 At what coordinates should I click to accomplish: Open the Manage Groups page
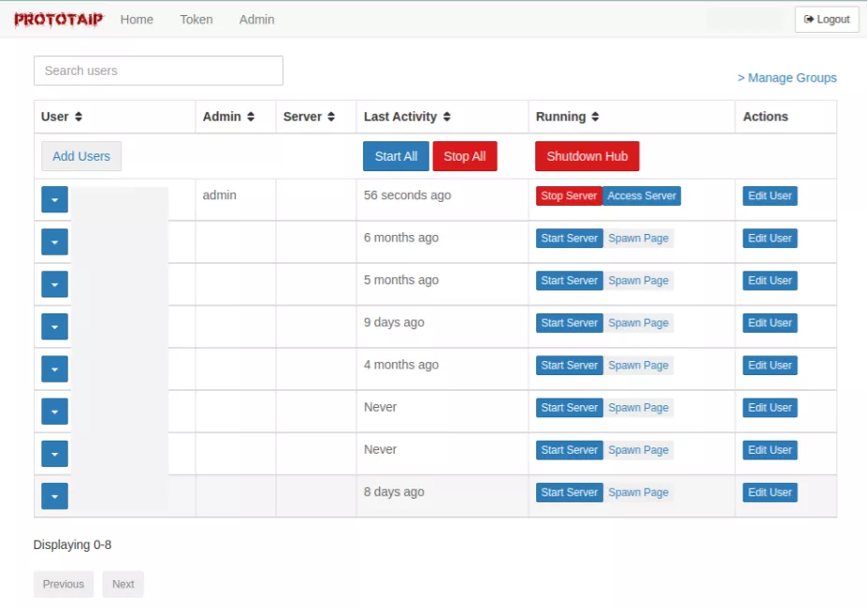click(787, 78)
